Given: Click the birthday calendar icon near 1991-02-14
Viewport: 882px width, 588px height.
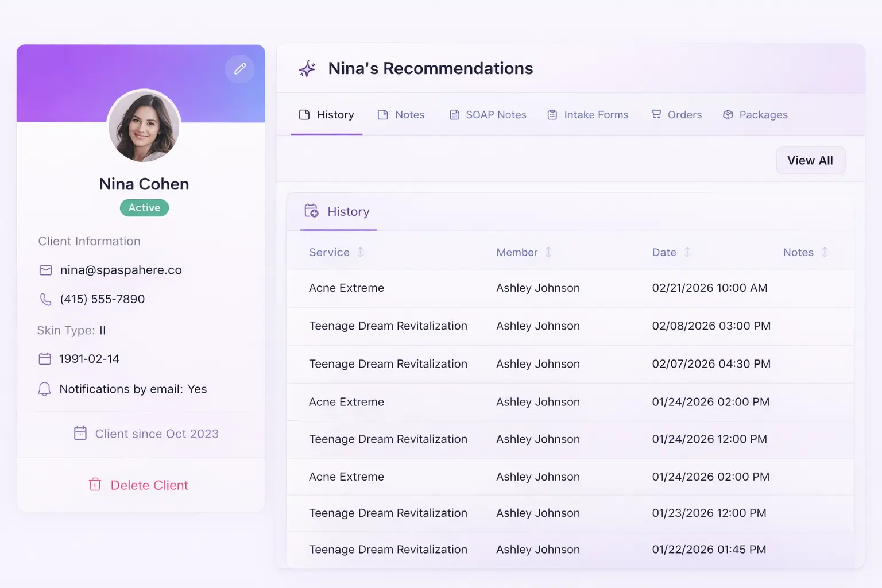Looking at the screenshot, I should point(45,358).
